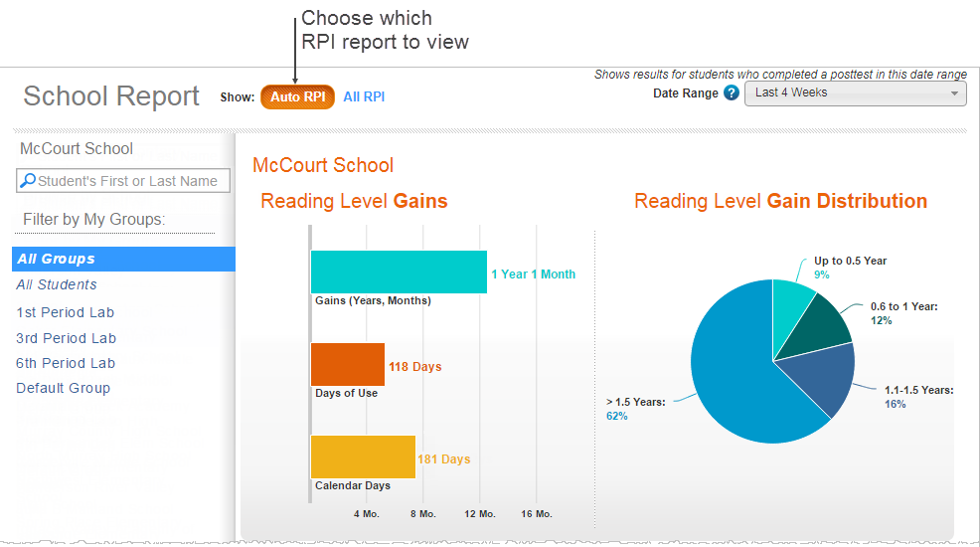Click the dropdown arrow on Date Range

pos(954,93)
